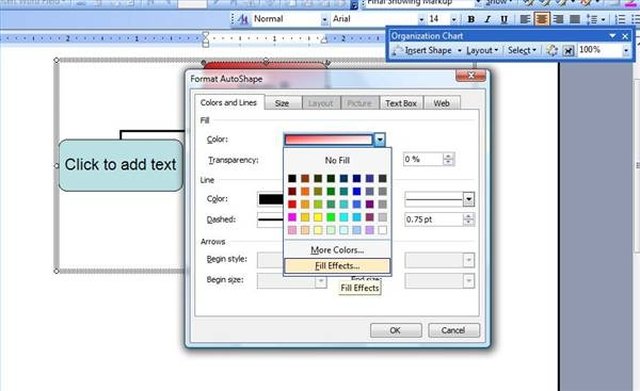Toggle Underline formatting in toolbar

pyautogui.click(x=504, y=19)
